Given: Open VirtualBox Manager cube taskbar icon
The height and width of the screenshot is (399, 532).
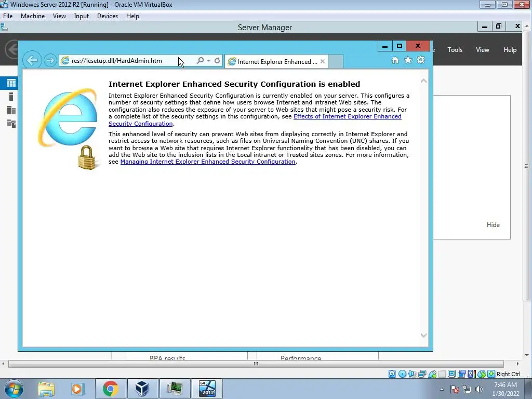Looking at the screenshot, I should [142, 389].
